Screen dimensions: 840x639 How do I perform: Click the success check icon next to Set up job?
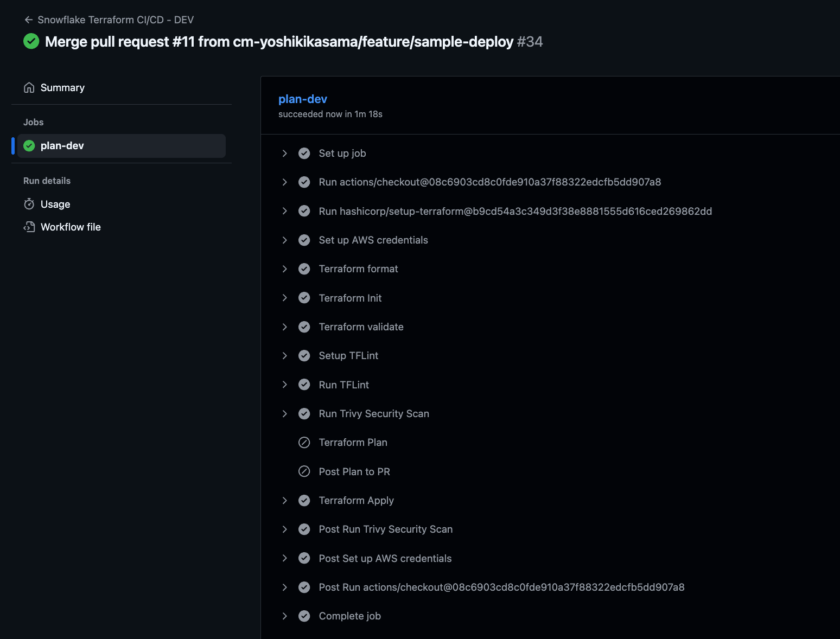304,154
